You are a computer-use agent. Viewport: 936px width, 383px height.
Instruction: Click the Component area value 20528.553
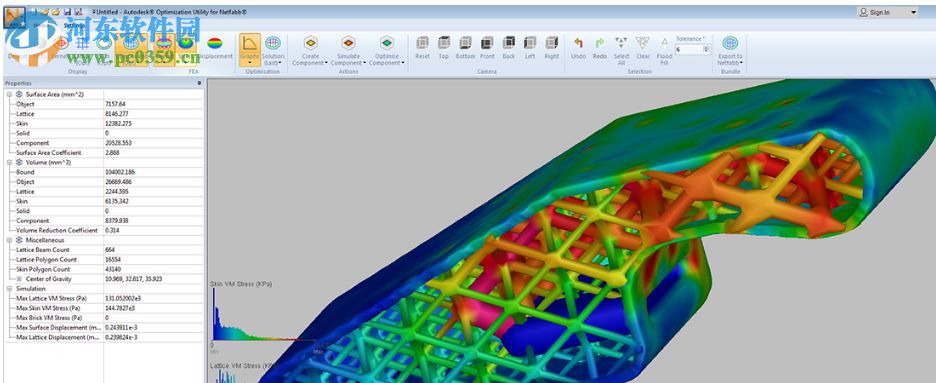(x=117, y=143)
